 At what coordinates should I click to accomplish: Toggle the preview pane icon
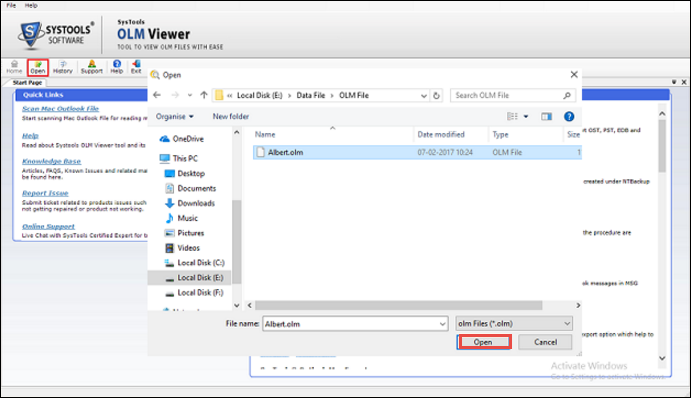pyautogui.click(x=546, y=116)
